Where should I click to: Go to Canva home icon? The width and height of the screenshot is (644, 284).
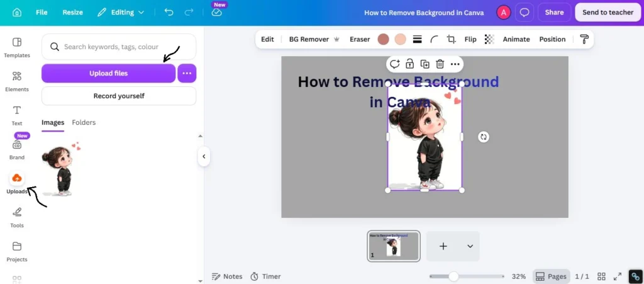click(x=17, y=13)
